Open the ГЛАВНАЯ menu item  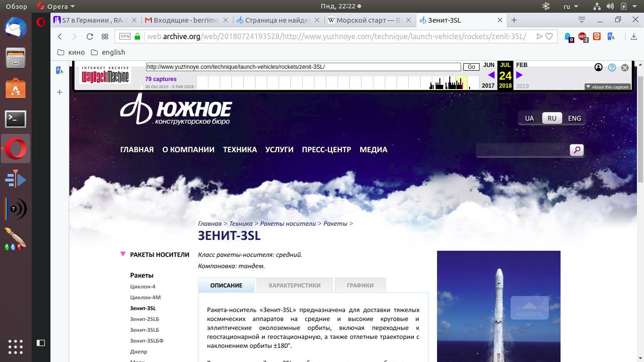pos(137,149)
